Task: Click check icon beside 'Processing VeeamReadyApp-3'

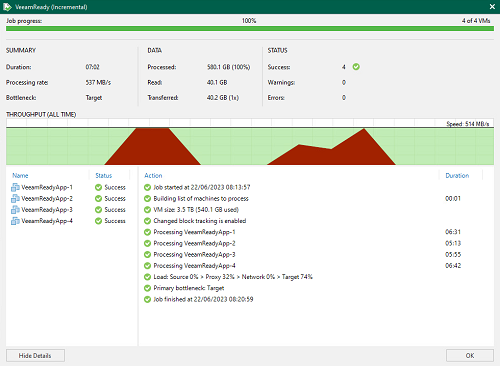Action: [x=147, y=254]
